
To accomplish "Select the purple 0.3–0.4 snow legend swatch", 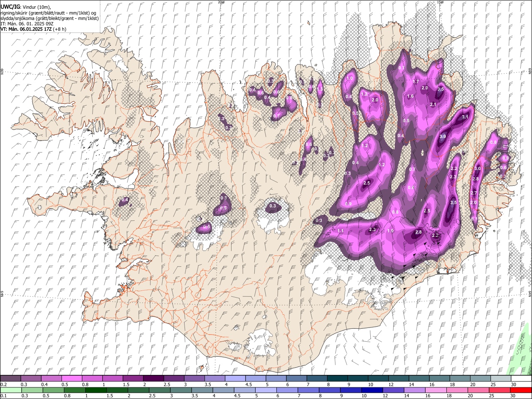I will point(31,379).
